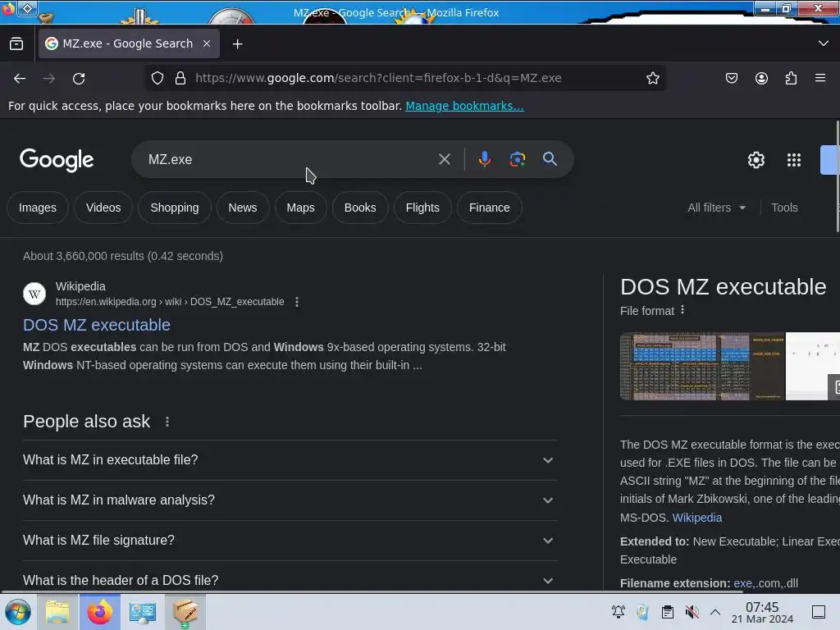Open Google Lens image search
This screenshot has height=630, width=840.
pyautogui.click(x=517, y=159)
